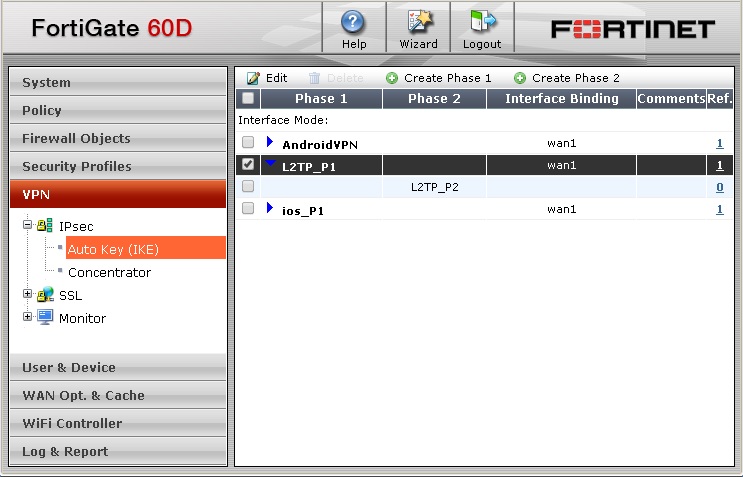The image size is (743, 477).
Task: Select the SSL tree label
Action: click(71, 296)
